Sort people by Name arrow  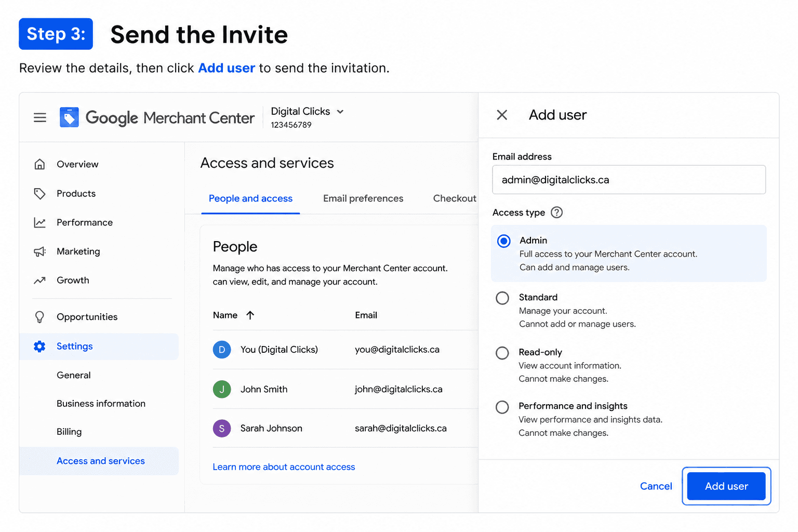point(250,315)
